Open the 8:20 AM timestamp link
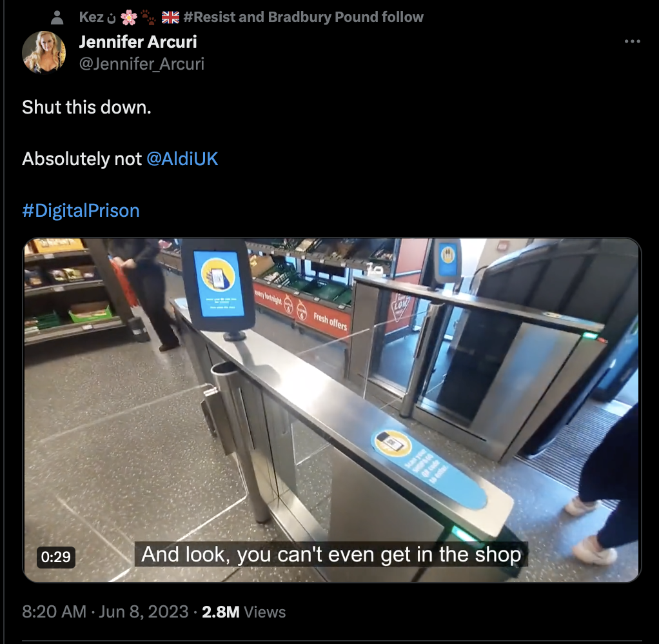The image size is (659, 644). pos(54,612)
